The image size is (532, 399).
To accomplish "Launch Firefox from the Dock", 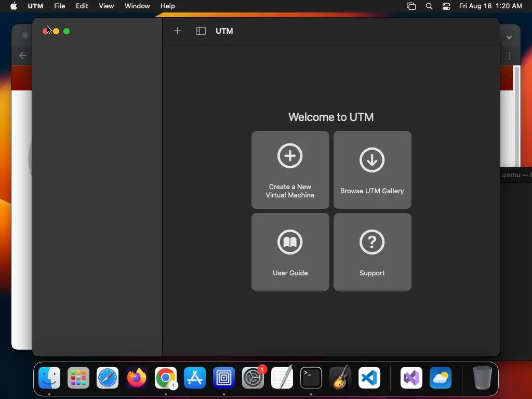I will 137,378.
